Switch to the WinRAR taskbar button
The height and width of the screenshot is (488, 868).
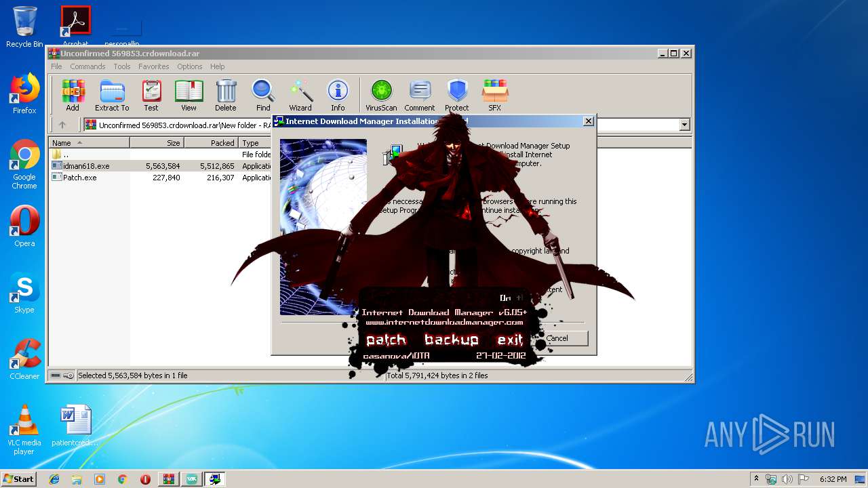click(x=169, y=479)
